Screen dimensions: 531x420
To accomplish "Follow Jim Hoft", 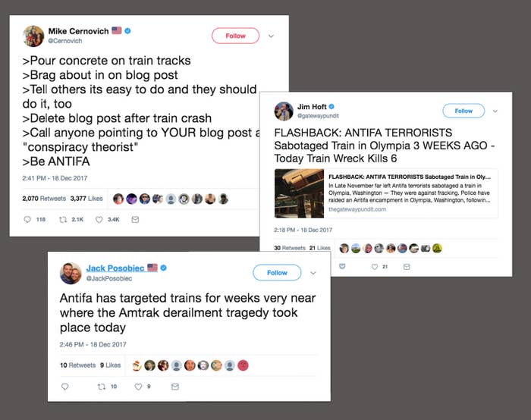I will click(463, 111).
